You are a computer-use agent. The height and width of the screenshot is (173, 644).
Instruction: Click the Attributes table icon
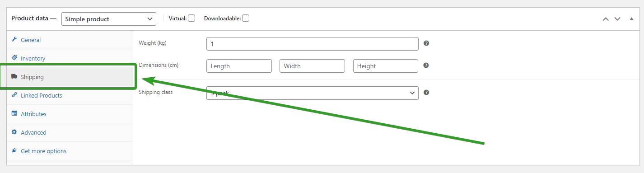click(x=14, y=114)
